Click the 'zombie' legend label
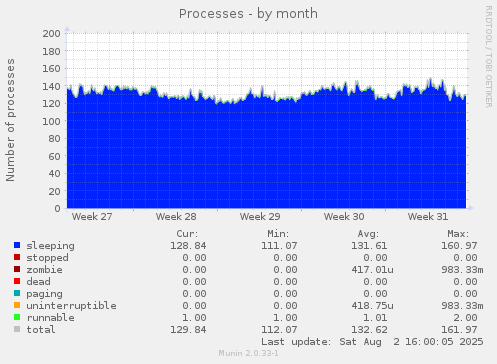Screen dimensions: 497x364 pyautogui.click(x=44, y=270)
